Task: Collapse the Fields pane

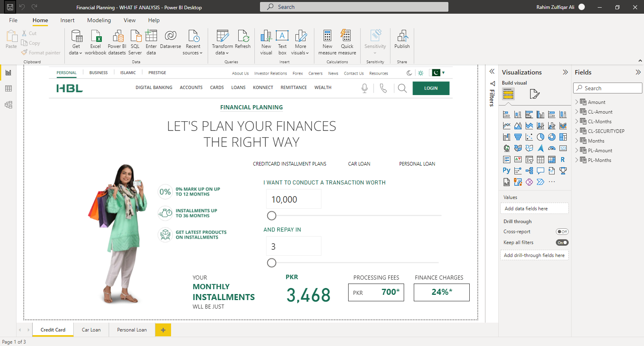Action: 638,72
